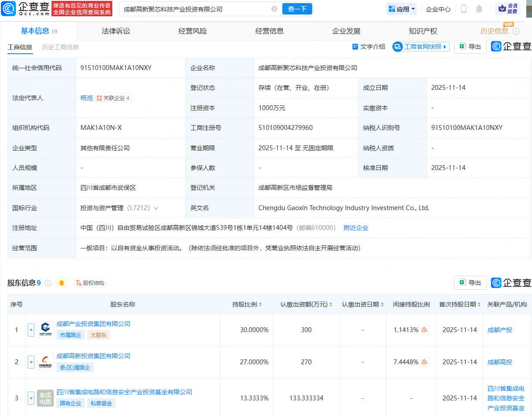Click indirect holding path icon beside 7.4448%
Image resolution: width=532 pixels, height=418 pixels.
tap(425, 362)
